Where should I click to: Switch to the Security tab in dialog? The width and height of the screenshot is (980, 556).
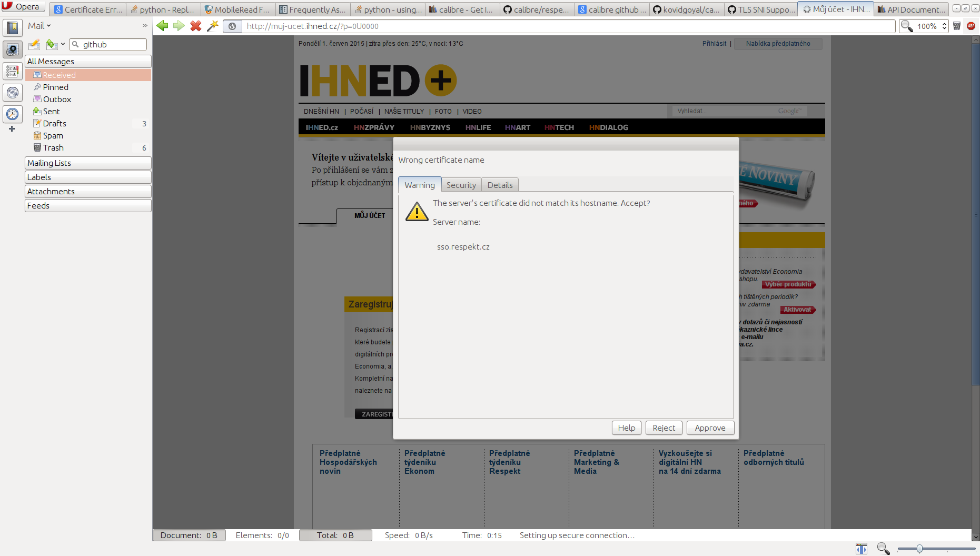[461, 185]
